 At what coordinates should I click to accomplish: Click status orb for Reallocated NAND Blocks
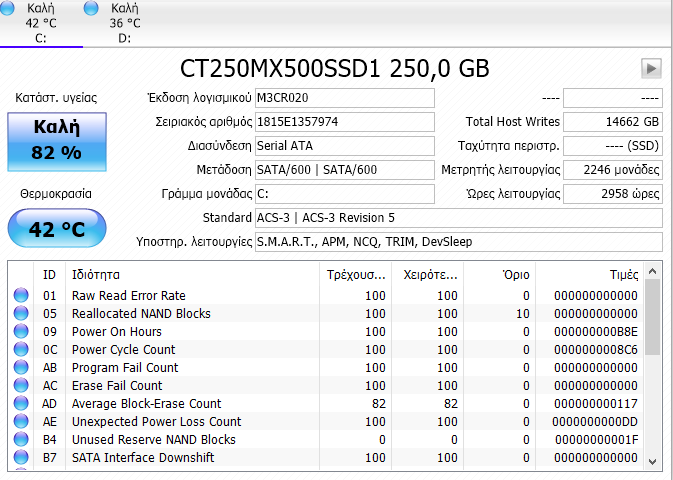click(x=21, y=313)
